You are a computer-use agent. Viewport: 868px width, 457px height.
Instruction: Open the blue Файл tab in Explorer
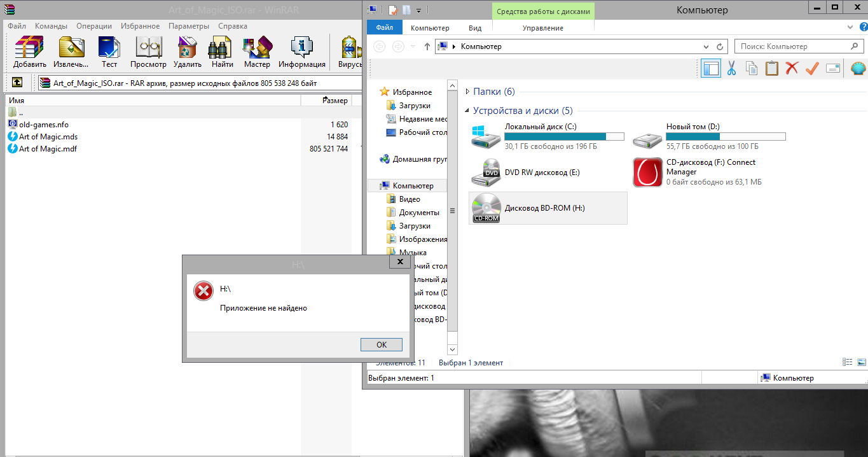[385, 27]
